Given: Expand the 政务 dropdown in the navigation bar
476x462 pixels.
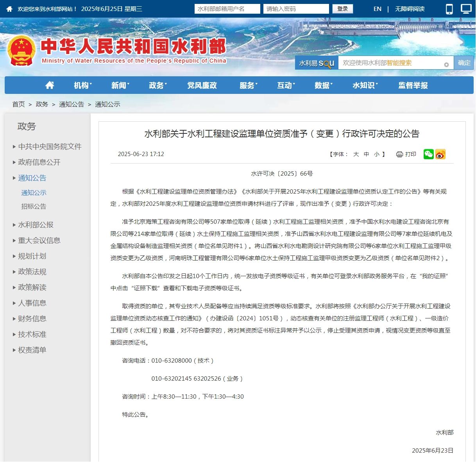Looking at the screenshot, I should (157, 85).
